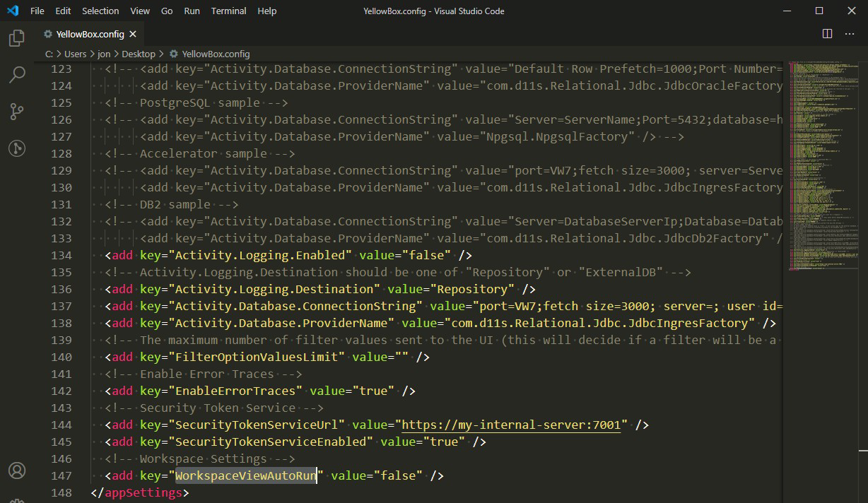Image resolution: width=868 pixels, height=503 pixels.
Task: Open the More Actions ellipsis icon
Action: coord(849,33)
